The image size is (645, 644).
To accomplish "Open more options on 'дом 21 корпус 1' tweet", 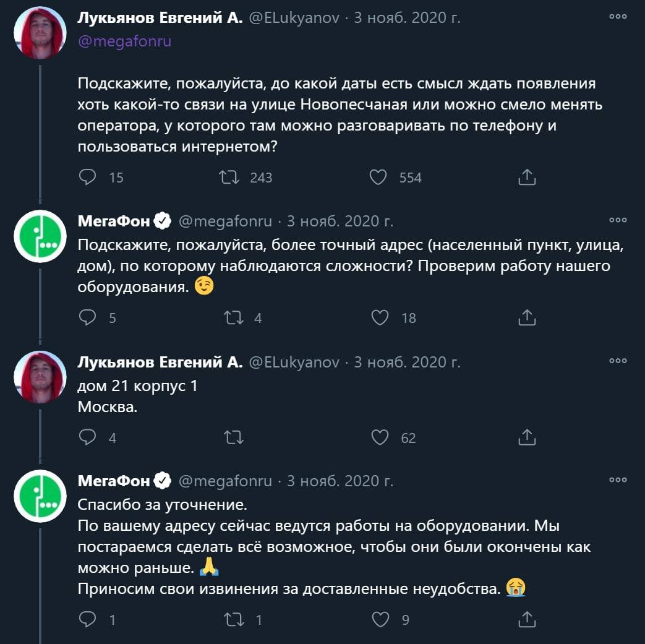I will (x=618, y=361).
